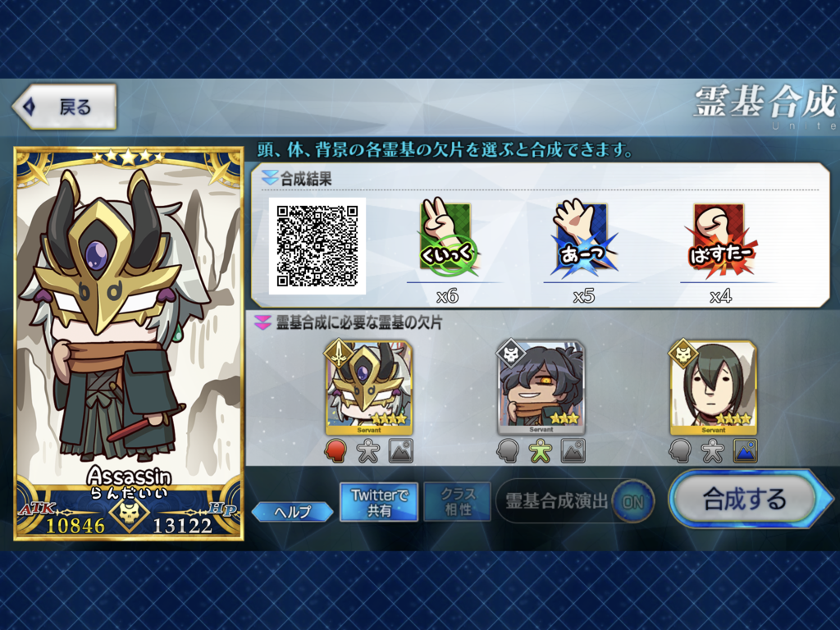Select the blue background icon under third servant
This screenshot has width=840, height=630.
745,451
